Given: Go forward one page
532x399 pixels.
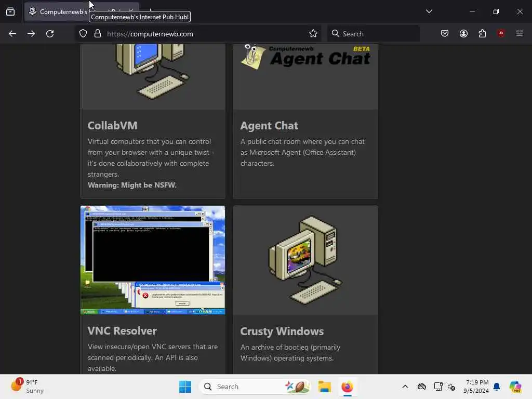Looking at the screenshot, I should pos(31,34).
